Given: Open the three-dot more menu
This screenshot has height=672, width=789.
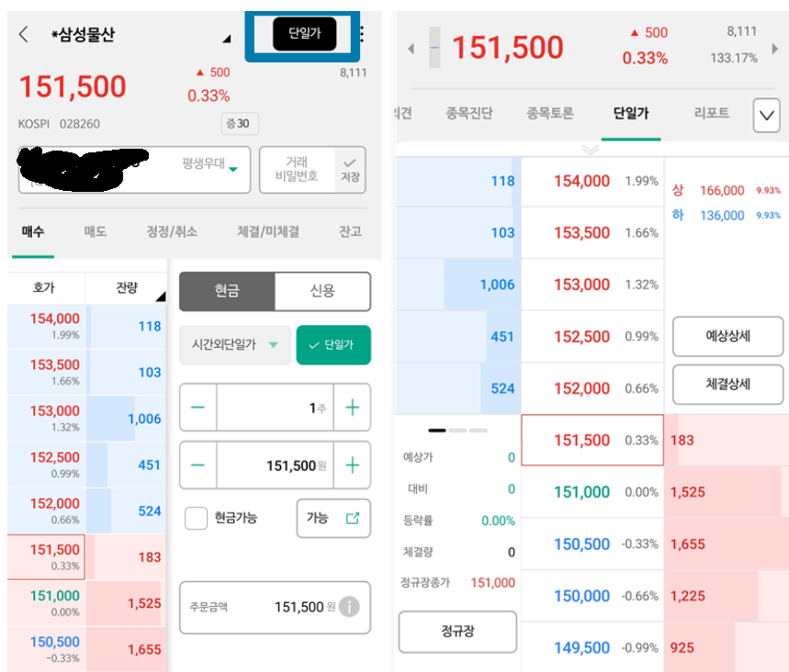Looking at the screenshot, I should click(362, 34).
